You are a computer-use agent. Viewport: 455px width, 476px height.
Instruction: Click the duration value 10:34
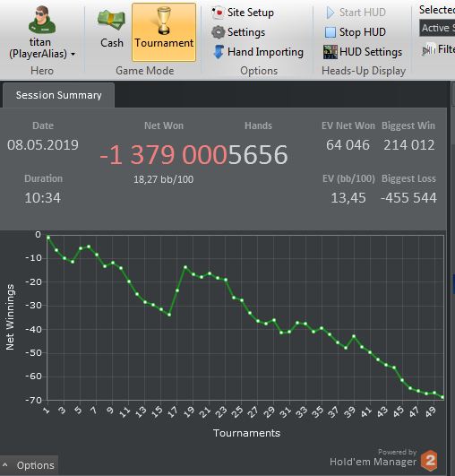coord(43,198)
